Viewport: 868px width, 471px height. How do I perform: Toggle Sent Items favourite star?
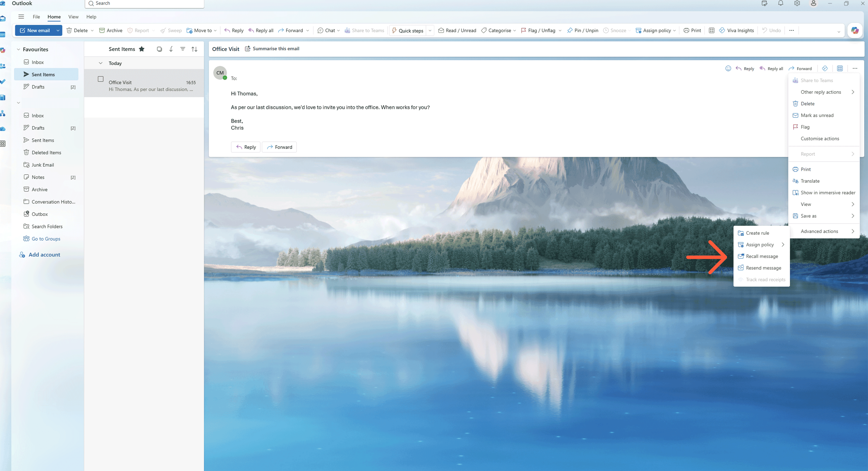pyautogui.click(x=142, y=49)
